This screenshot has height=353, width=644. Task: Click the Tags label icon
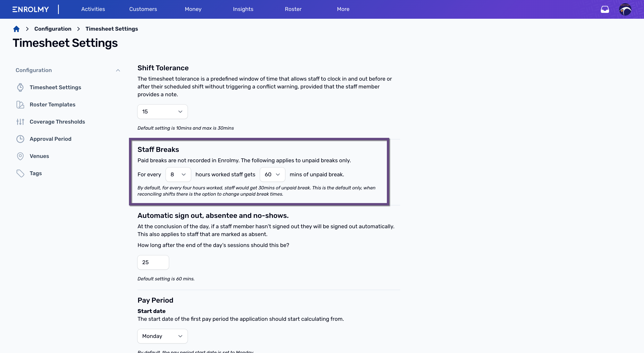(20, 173)
